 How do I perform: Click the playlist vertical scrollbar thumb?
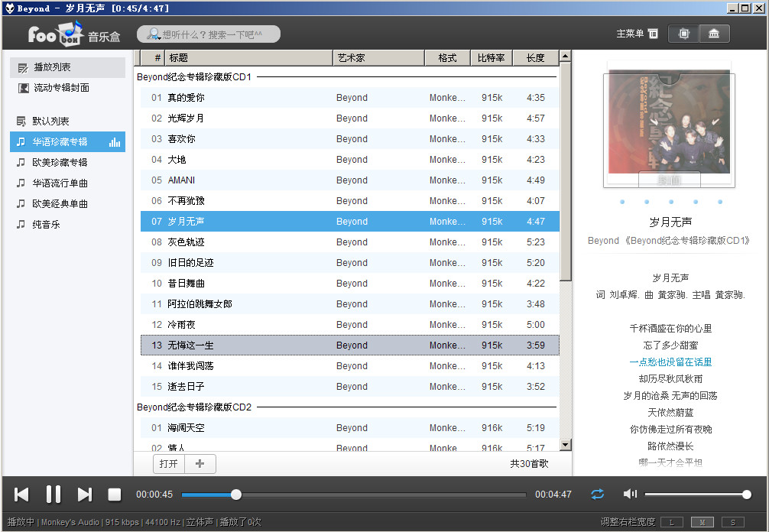[565, 172]
